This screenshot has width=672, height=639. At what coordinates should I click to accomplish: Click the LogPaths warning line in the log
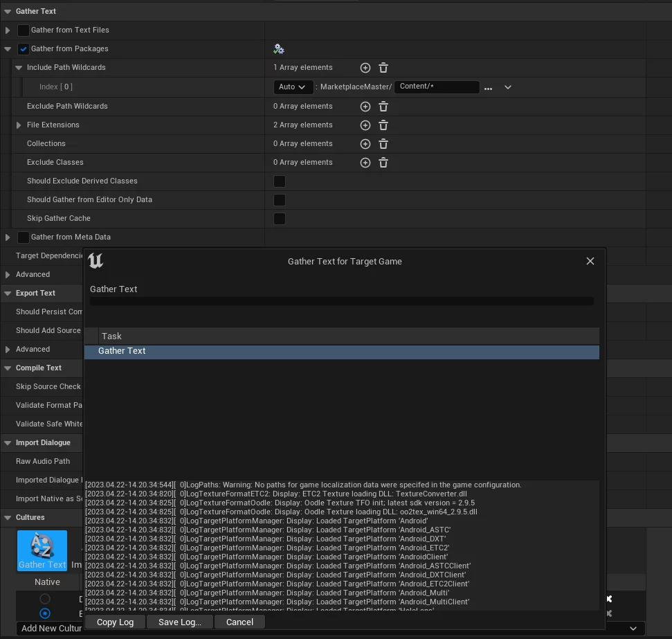coord(303,485)
